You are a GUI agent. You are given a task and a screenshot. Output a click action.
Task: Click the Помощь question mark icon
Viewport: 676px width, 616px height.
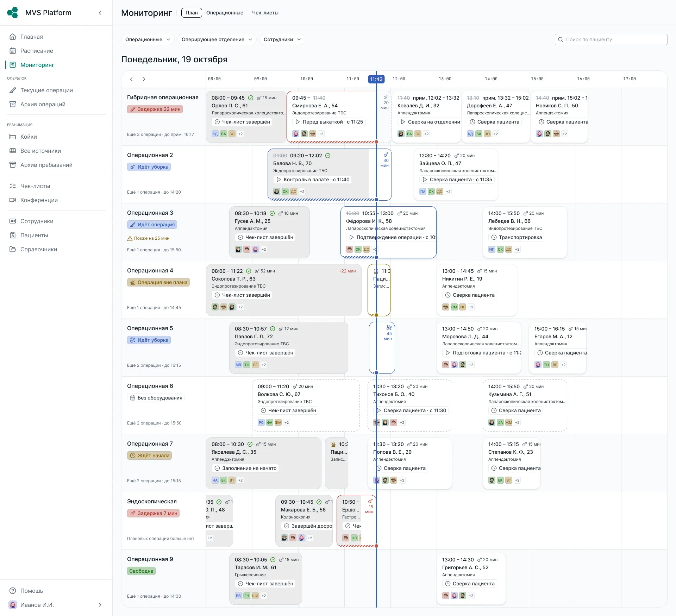(13, 591)
